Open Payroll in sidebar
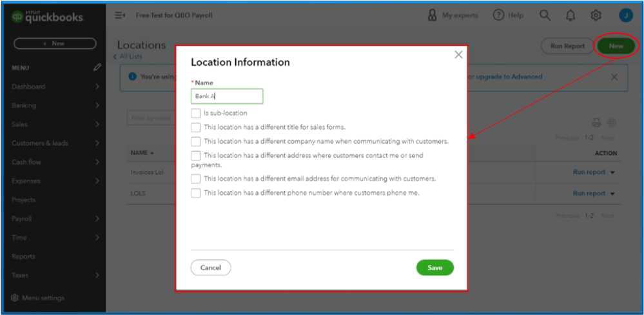Viewport: 644px width, 315px height. click(22, 219)
